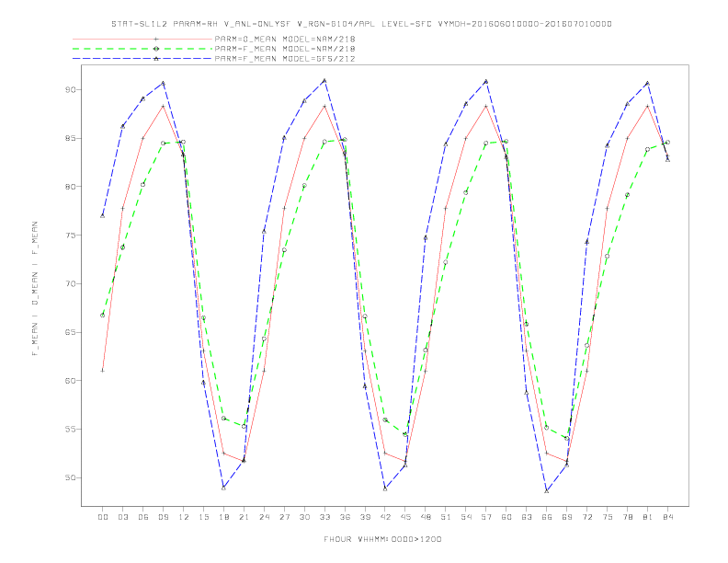Click the y-axis tick label 70
The width and height of the screenshot is (728, 563).
coord(70,284)
